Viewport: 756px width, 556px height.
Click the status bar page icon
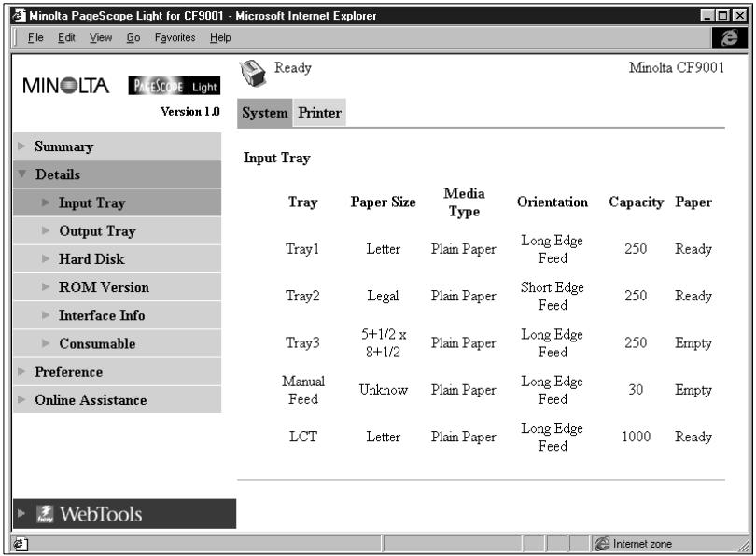tap(21, 544)
